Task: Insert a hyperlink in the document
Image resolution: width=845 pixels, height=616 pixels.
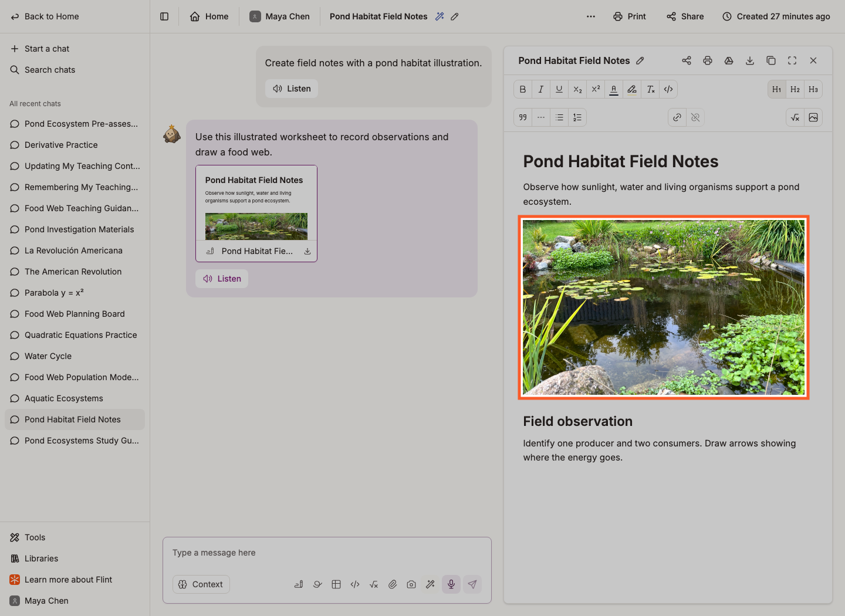Action: coord(677,117)
